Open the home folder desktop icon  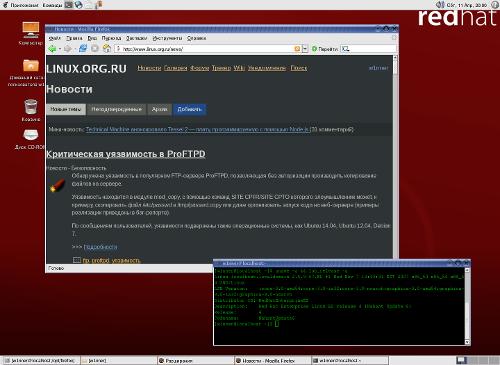(x=31, y=73)
